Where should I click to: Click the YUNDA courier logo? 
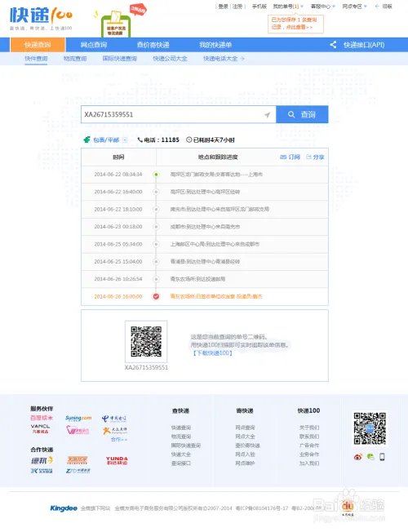pyautogui.click(x=117, y=460)
